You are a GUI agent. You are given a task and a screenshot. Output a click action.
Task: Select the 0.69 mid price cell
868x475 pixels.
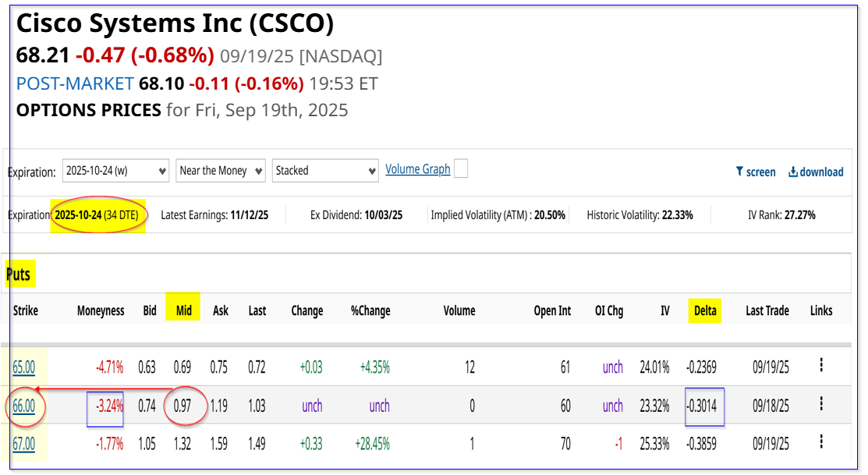pos(182,367)
